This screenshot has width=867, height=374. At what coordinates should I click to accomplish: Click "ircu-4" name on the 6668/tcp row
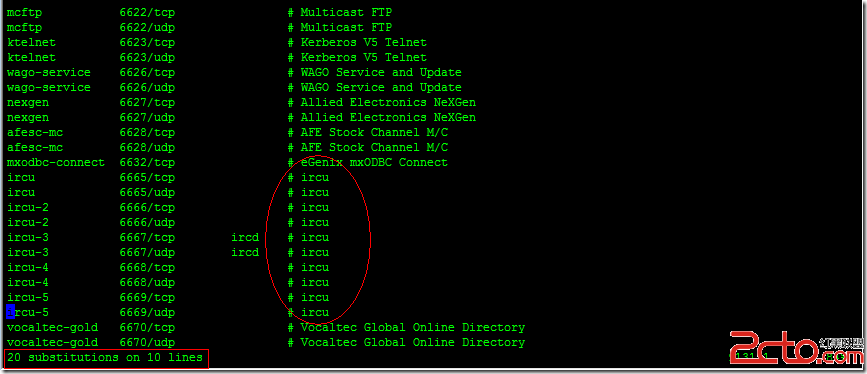tap(28, 267)
